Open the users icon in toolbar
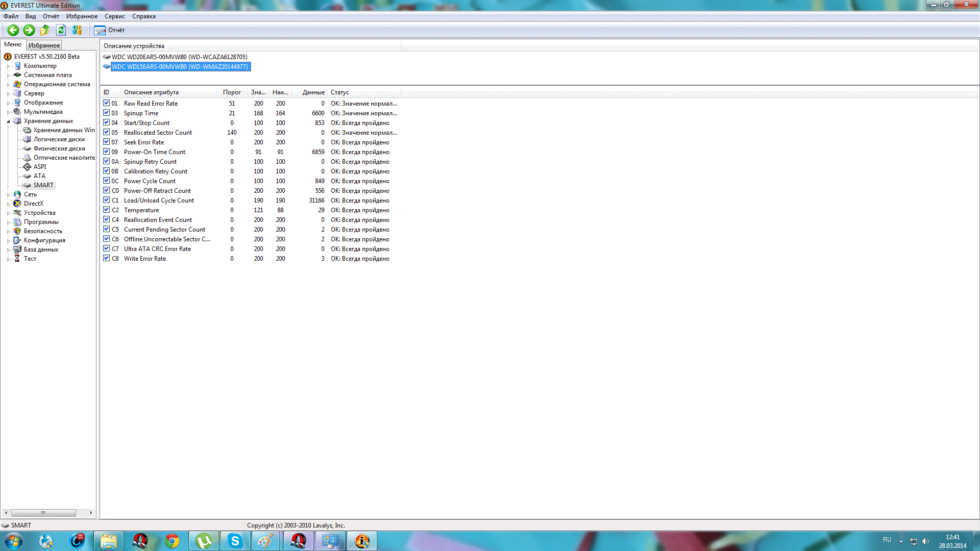The height and width of the screenshot is (551, 980). point(77,30)
